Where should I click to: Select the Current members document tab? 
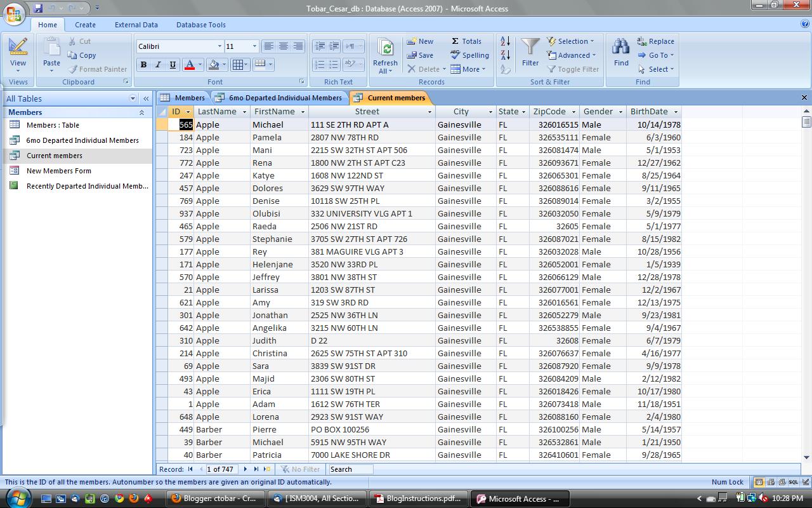pos(390,98)
